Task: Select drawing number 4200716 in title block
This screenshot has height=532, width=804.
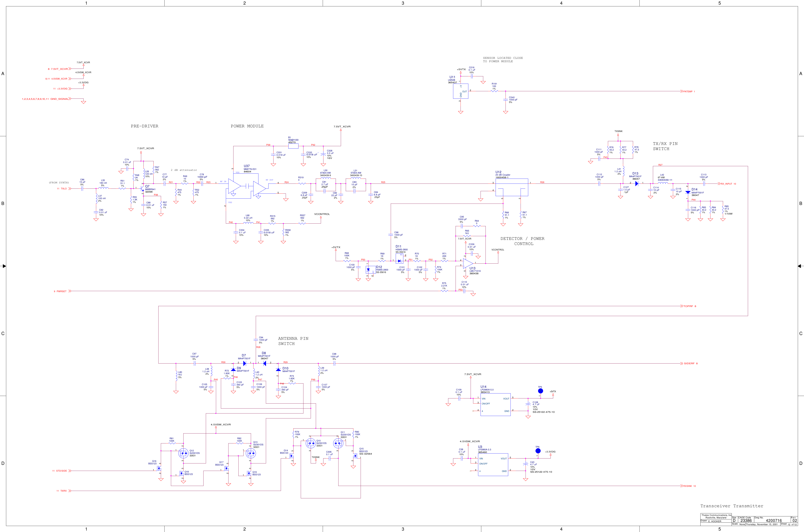Action: [774, 520]
